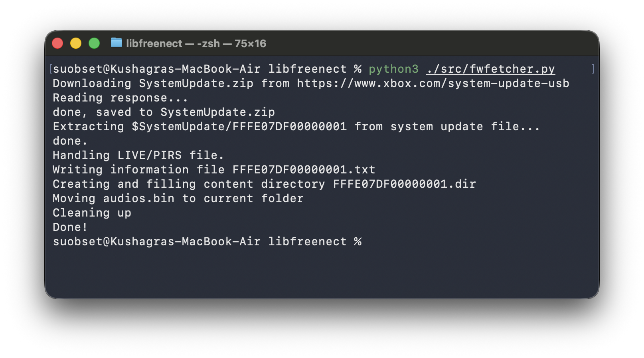The image size is (644, 358).
Task: Click the window title 'libfreenect — -zsh — 75×16'
Action: [x=196, y=44]
